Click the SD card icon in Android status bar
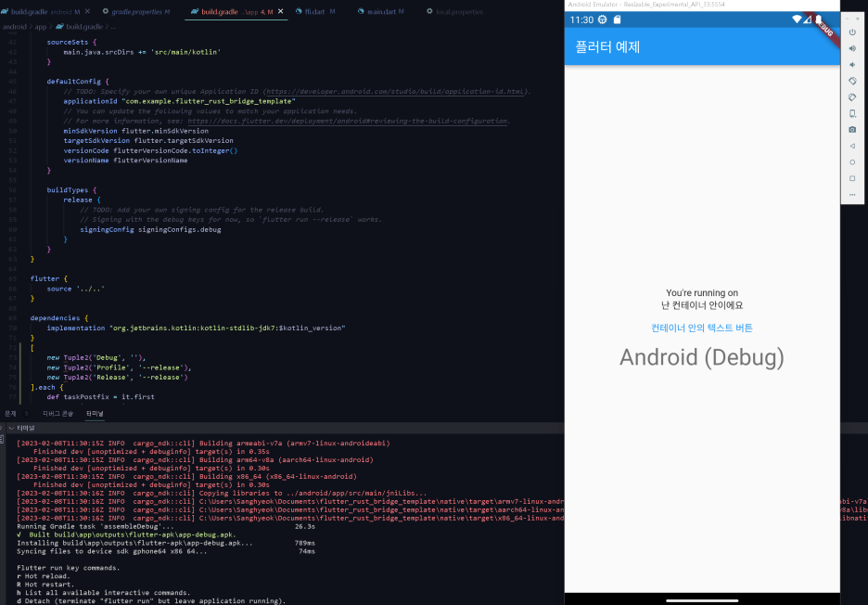 (618, 19)
